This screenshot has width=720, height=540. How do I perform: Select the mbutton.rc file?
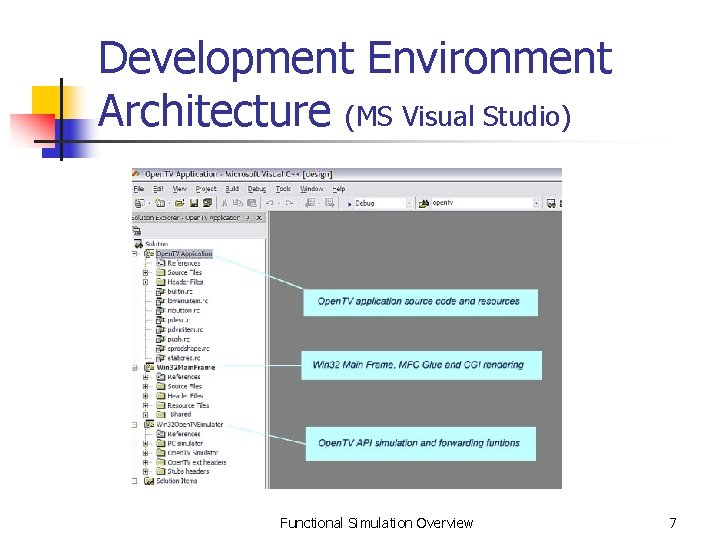pyautogui.click(x=183, y=310)
